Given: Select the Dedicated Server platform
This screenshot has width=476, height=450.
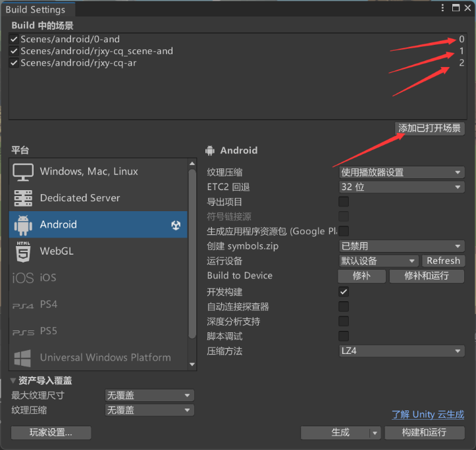Looking at the screenshot, I should (98, 198).
